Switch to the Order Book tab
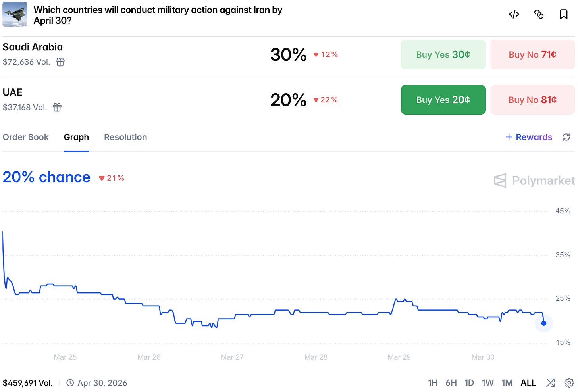Screen dimensions: 578x392 click(x=26, y=137)
